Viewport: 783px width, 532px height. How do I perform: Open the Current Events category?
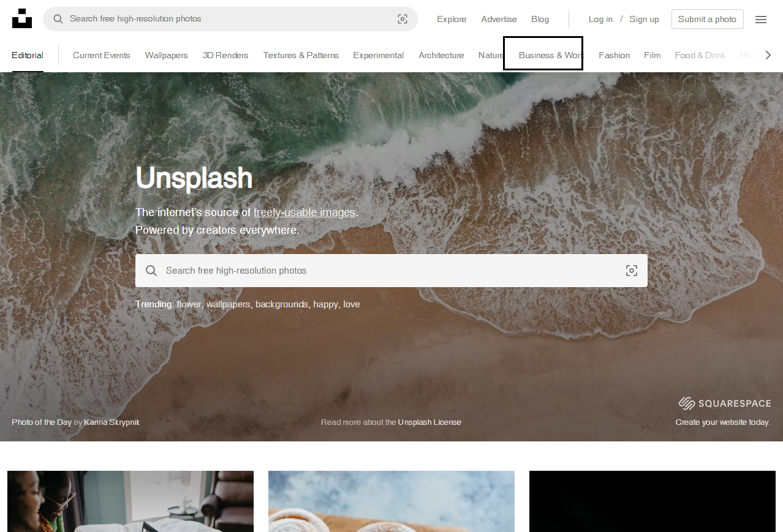click(102, 55)
